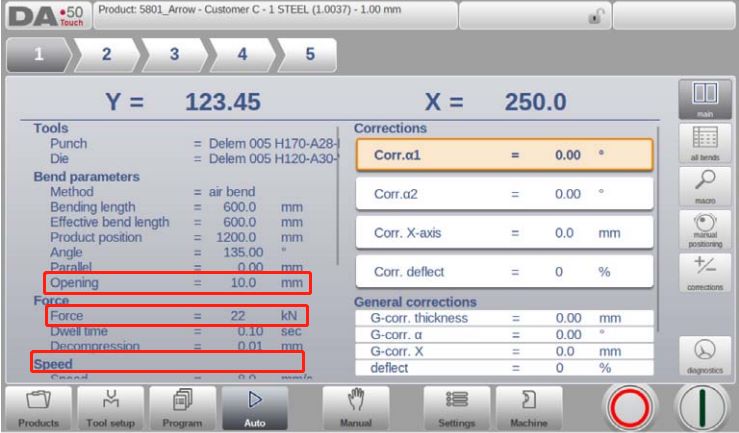This screenshot has width=739, height=433.
Task: Select the main view icon
Action: pos(705,99)
